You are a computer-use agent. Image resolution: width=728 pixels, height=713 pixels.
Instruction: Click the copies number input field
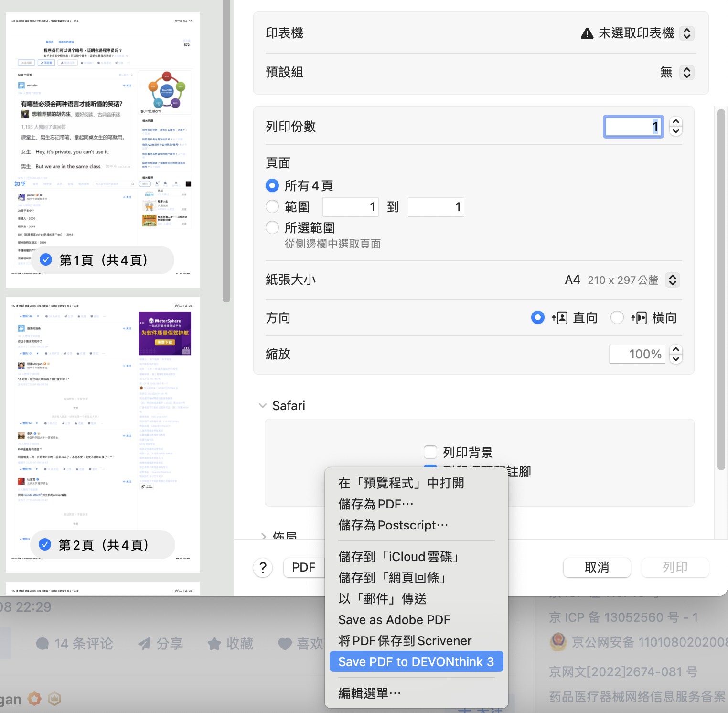coord(632,127)
